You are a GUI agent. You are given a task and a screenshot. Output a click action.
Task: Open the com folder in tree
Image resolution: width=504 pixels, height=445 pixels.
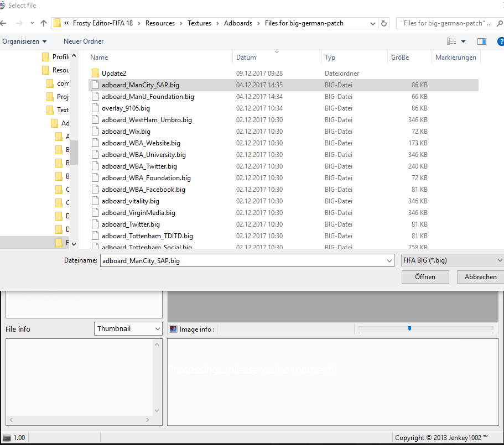[58, 83]
